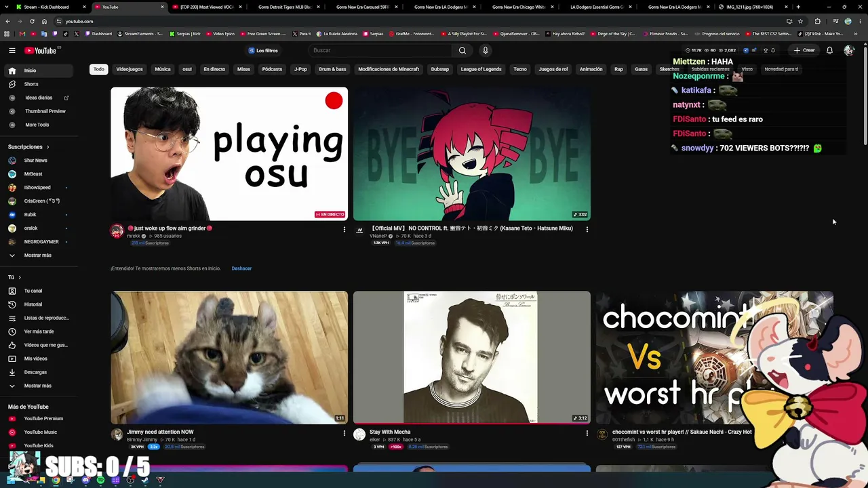Screen dimensions: 868x488
Task: Select the Música filter chip
Action: coord(163,69)
